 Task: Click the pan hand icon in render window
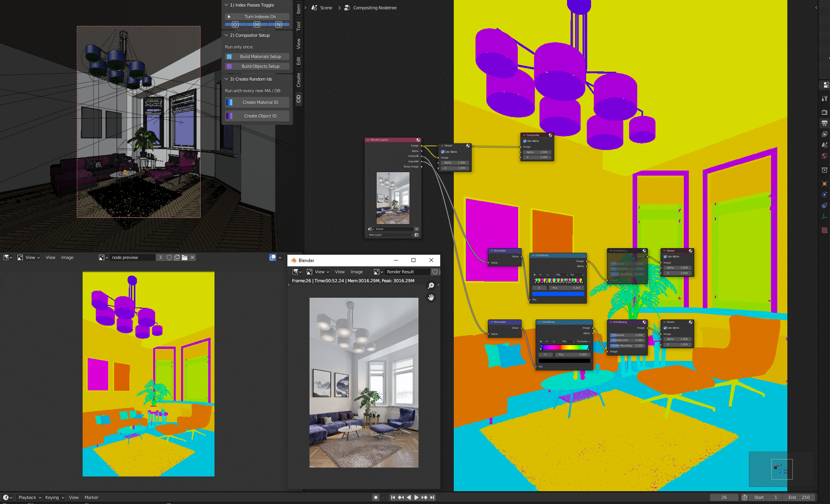tap(431, 297)
